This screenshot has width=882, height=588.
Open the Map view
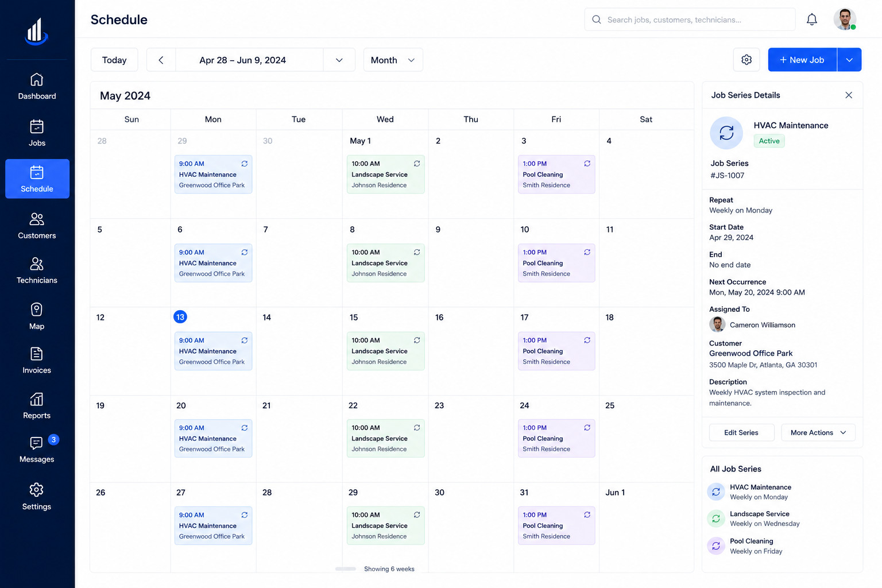click(37, 316)
